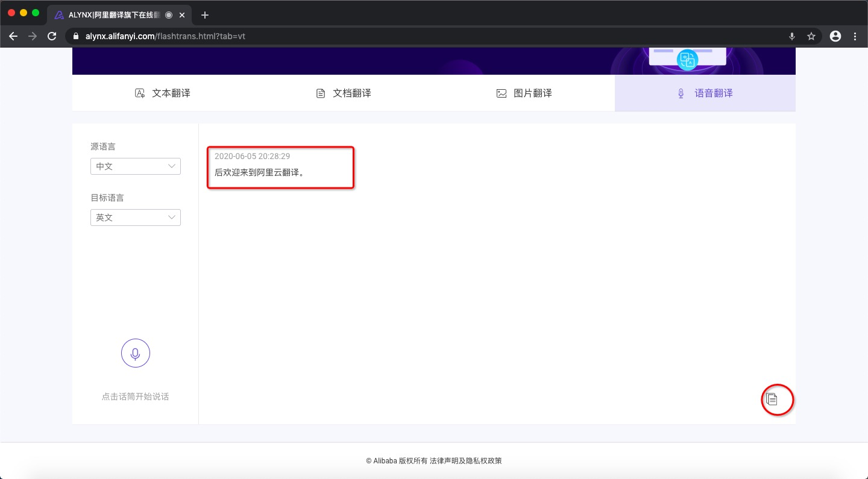868x479 pixels.
Task: Open the Chrome three-dot menu
Action: pyautogui.click(x=855, y=36)
